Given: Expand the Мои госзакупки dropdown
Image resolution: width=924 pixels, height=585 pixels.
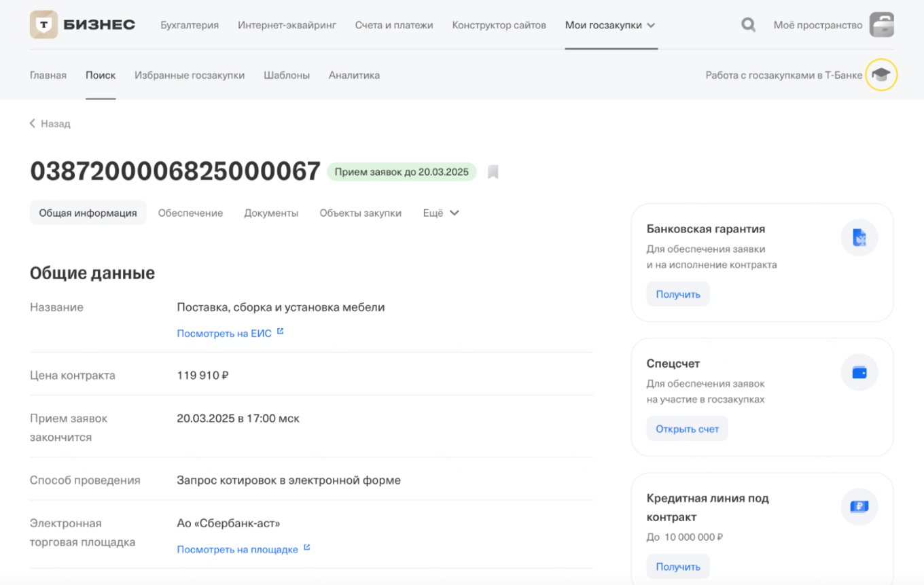Looking at the screenshot, I should point(610,24).
